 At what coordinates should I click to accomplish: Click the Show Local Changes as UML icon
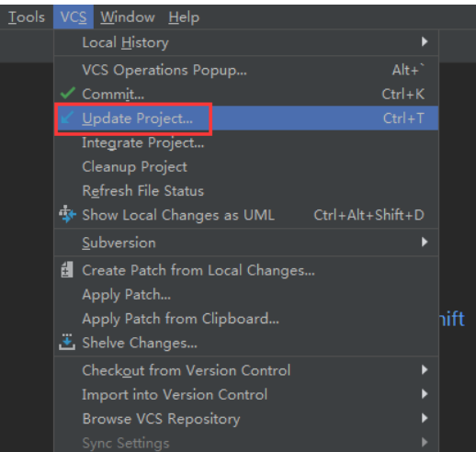click(x=67, y=214)
